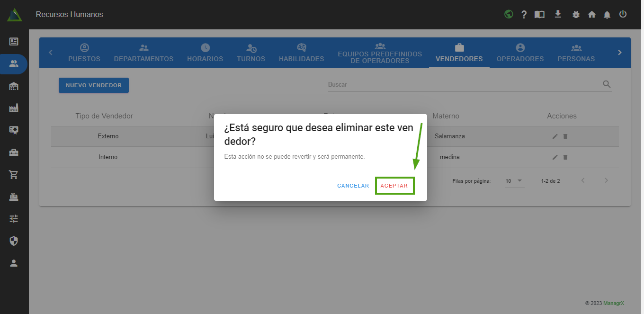The image size is (644, 314).
Task: Switch to the Operadores tab
Action: (520, 53)
